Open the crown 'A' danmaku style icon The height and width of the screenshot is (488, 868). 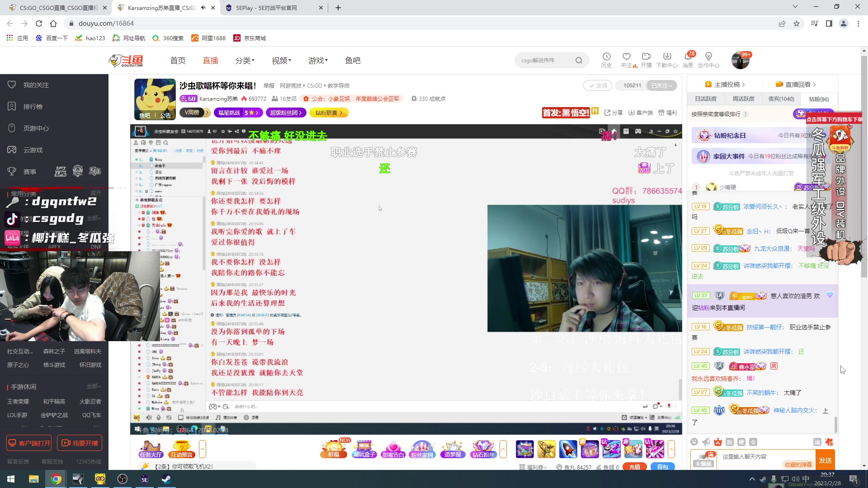coord(717,442)
